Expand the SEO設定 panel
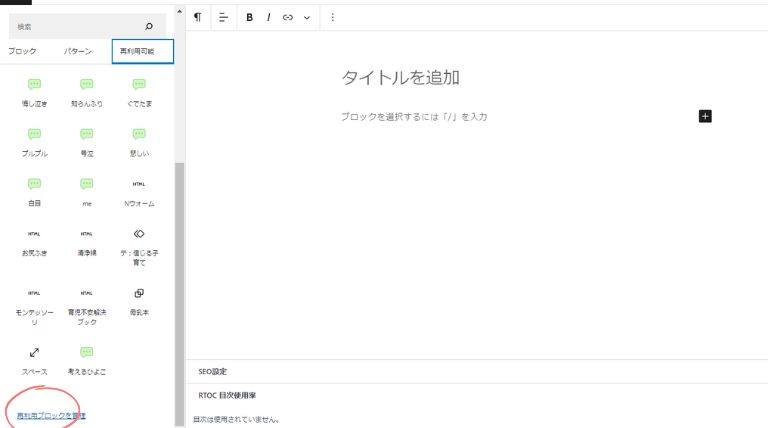This screenshot has height=428, width=768. tap(212, 371)
